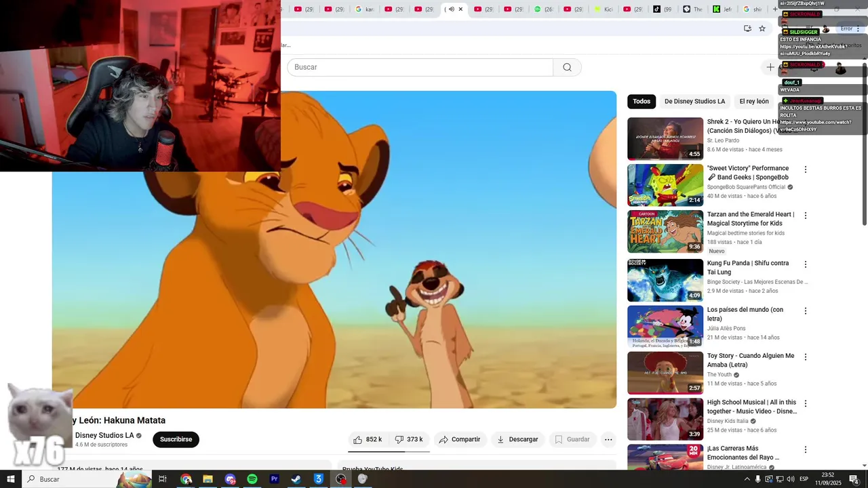The width and height of the screenshot is (868, 488).
Task: Select the El rey león chip
Action: (x=754, y=102)
